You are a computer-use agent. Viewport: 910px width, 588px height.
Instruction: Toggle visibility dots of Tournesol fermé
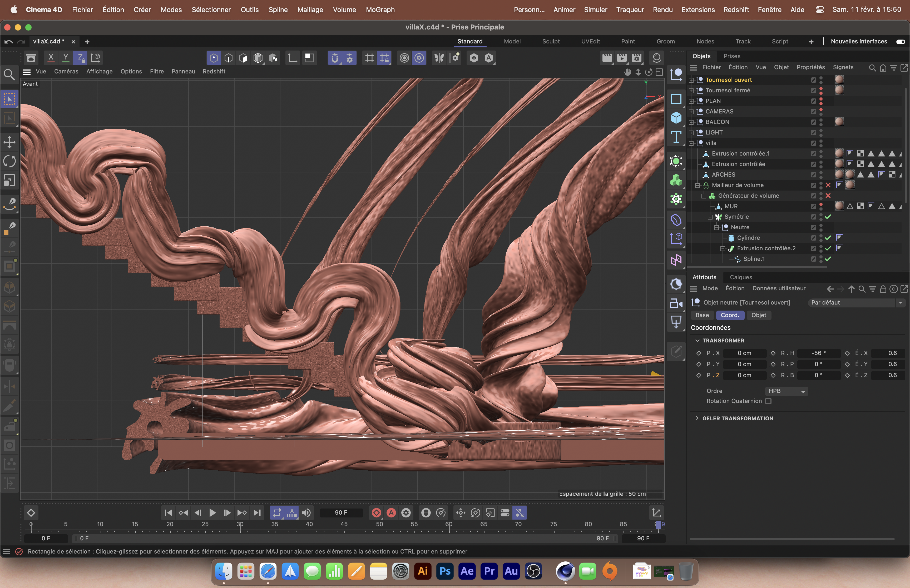coord(821,91)
